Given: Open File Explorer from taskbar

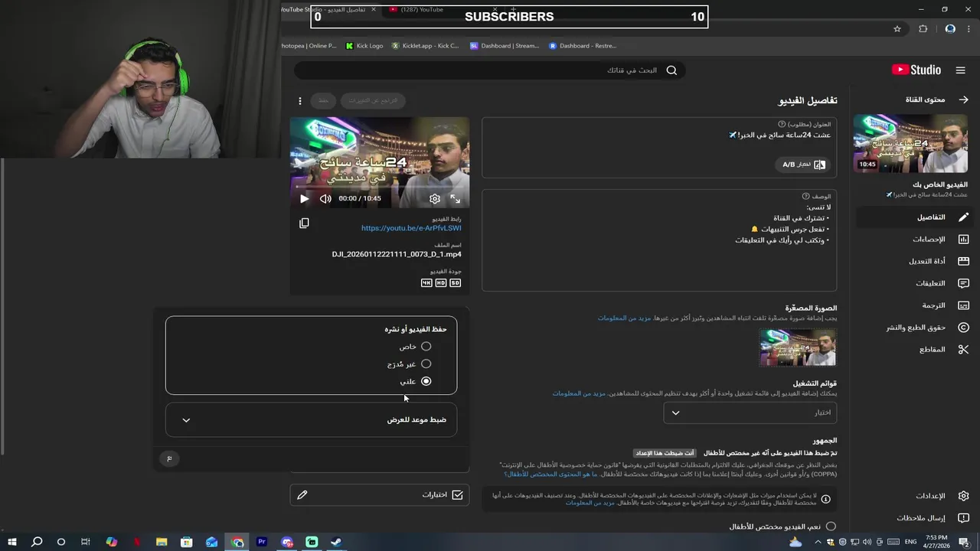Looking at the screenshot, I should pos(162,542).
